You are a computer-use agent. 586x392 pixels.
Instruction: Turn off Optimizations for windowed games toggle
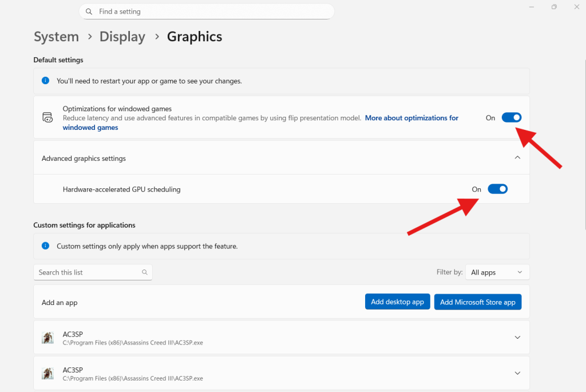point(512,117)
